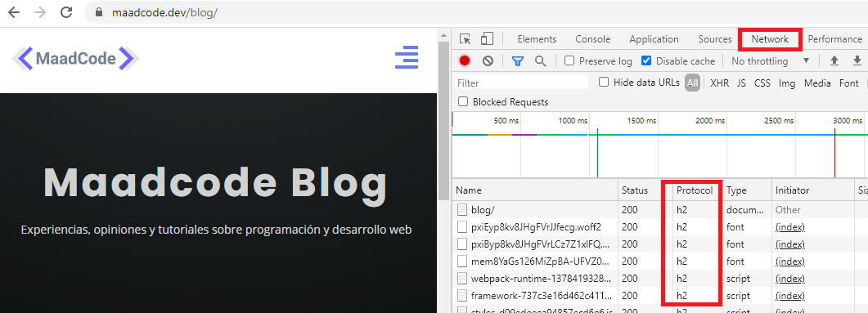Activate the inspect element picker icon
The image size is (868, 313).
[x=465, y=39]
